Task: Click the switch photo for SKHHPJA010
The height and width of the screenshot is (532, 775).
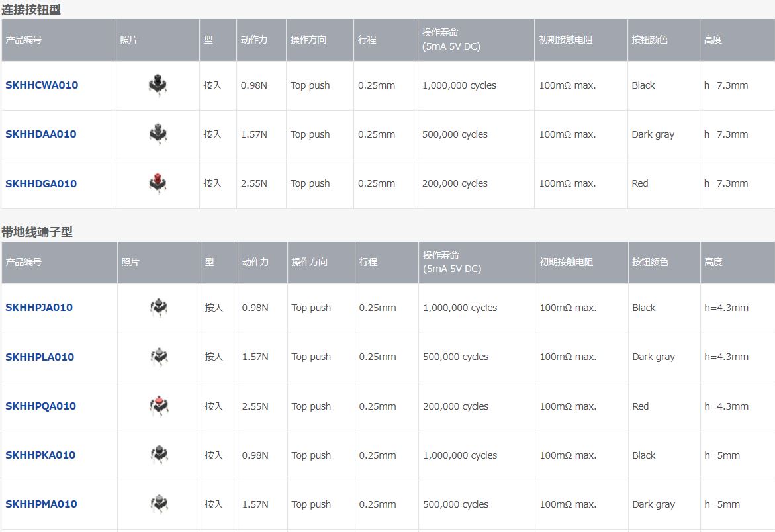Action: [159, 307]
